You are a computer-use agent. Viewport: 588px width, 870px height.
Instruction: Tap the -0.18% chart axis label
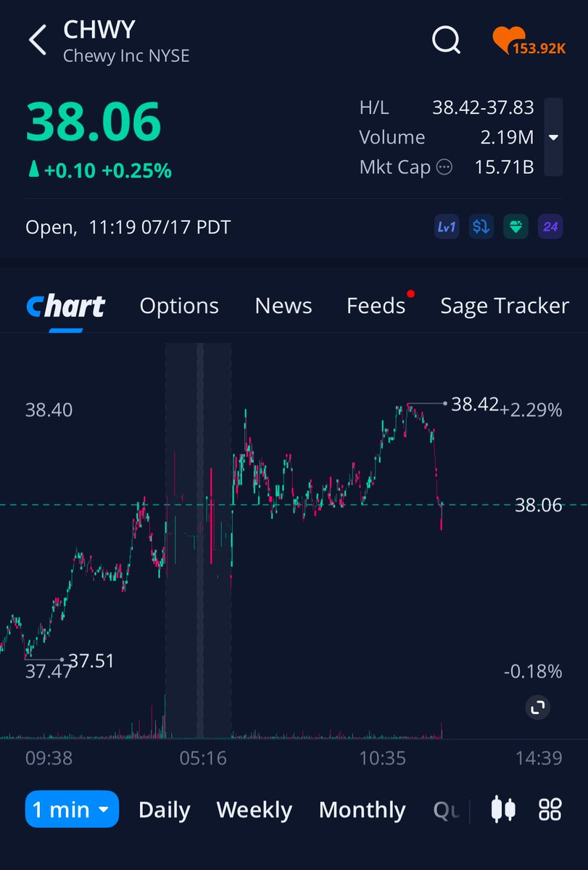coord(533,671)
